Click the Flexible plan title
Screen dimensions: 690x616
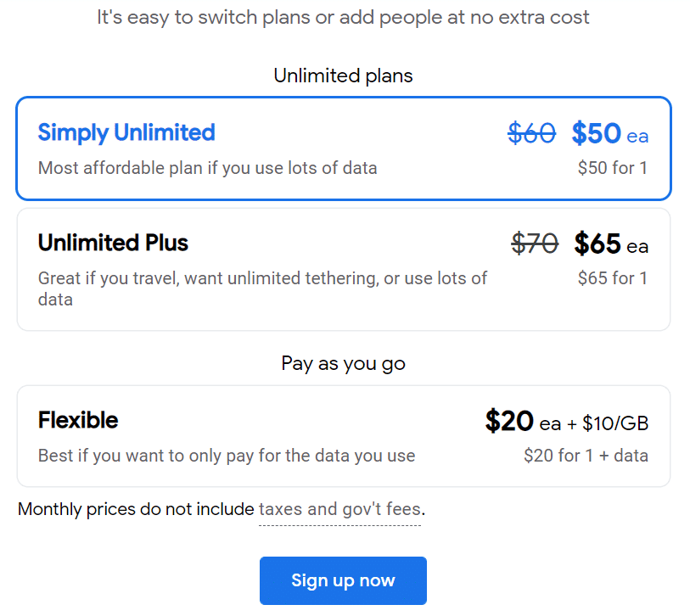78,420
